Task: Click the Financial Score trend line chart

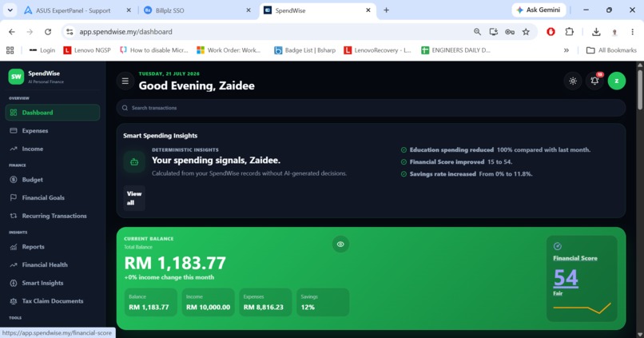Action: pyautogui.click(x=582, y=308)
